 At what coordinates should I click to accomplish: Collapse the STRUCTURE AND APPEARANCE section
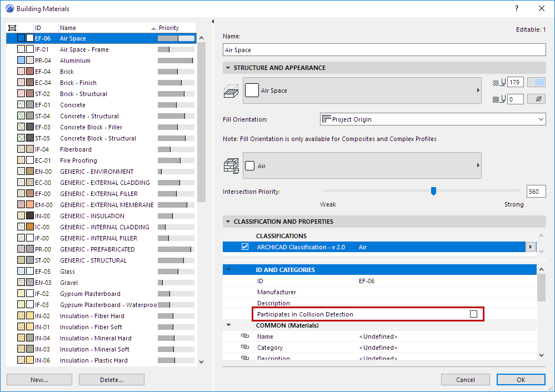click(x=228, y=67)
